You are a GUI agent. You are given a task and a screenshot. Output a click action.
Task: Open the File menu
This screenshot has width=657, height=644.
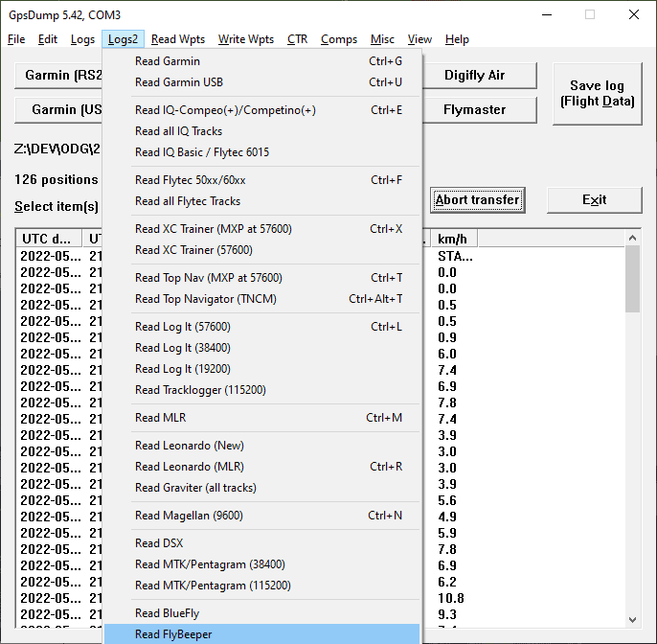(x=16, y=39)
